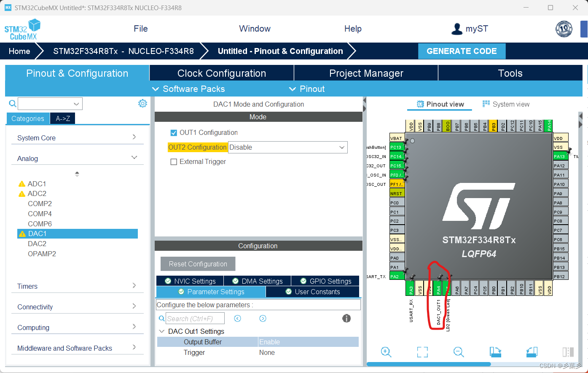
Task: Go to Home breadcrumb
Action: point(19,51)
